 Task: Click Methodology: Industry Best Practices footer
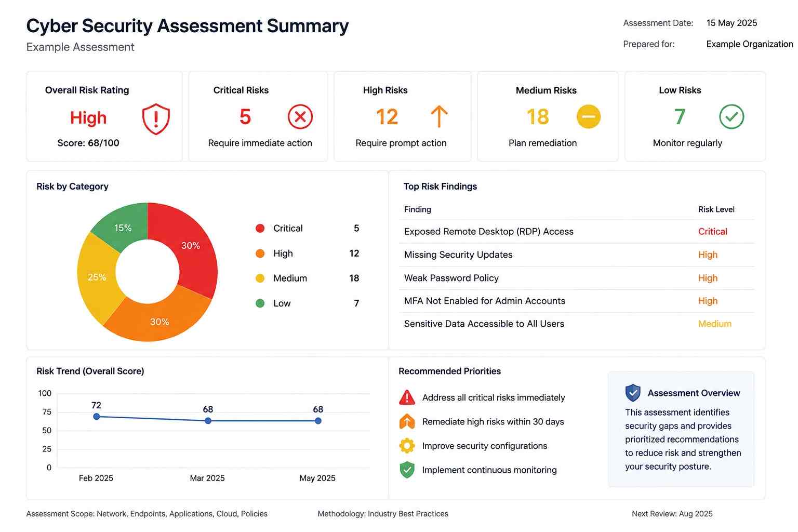point(383,514)
